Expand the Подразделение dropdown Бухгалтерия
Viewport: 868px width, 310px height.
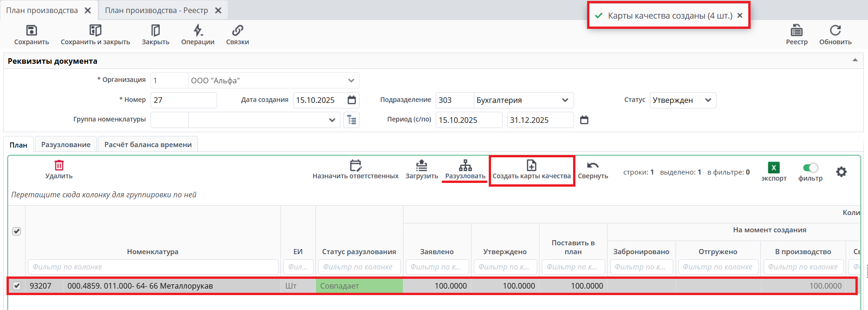(565, 100)
